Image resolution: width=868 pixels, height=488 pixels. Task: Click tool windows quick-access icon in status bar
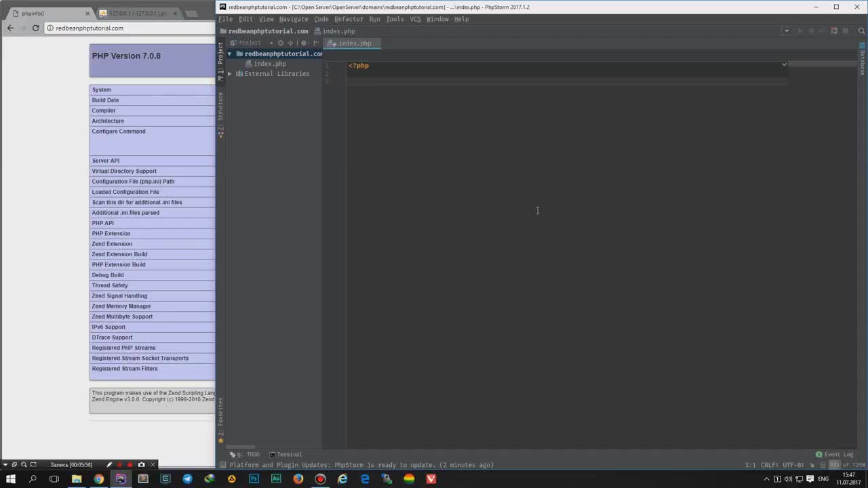pyautogui.click(x=222, y=465)
